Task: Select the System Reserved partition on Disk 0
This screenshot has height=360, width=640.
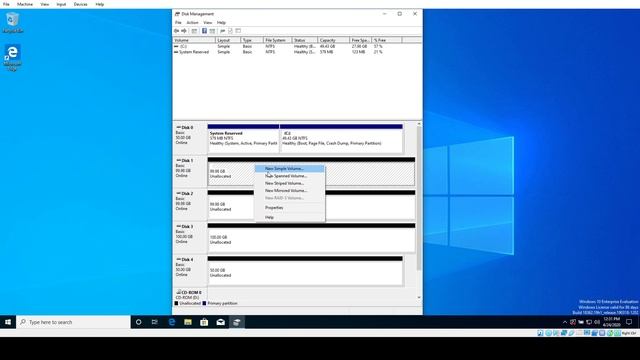Action: 243,139
